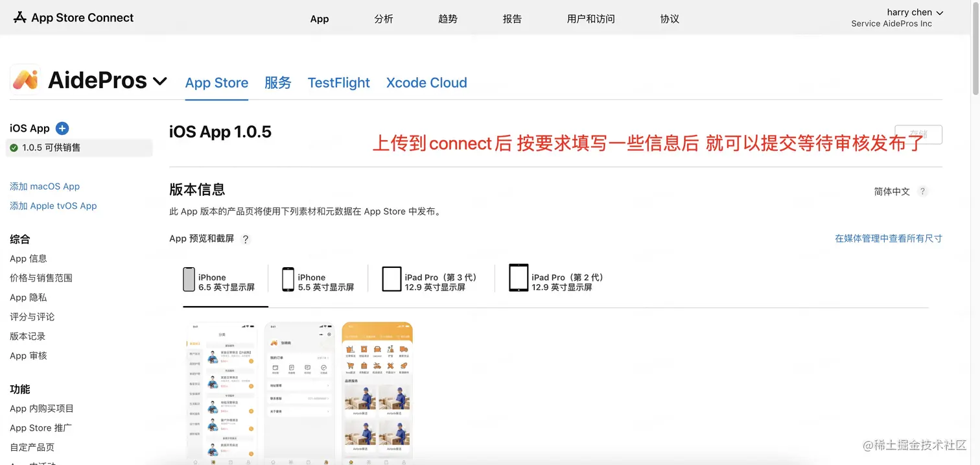The image size is (980, 465).
Task: Open 用户和访问 in top navigation
Action: 590,19
